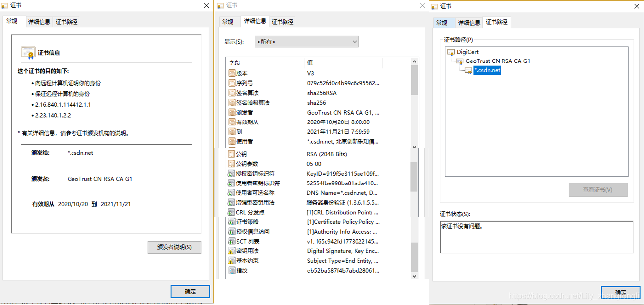Switch to 证书路径 tab in middle window

coord(282,22)
